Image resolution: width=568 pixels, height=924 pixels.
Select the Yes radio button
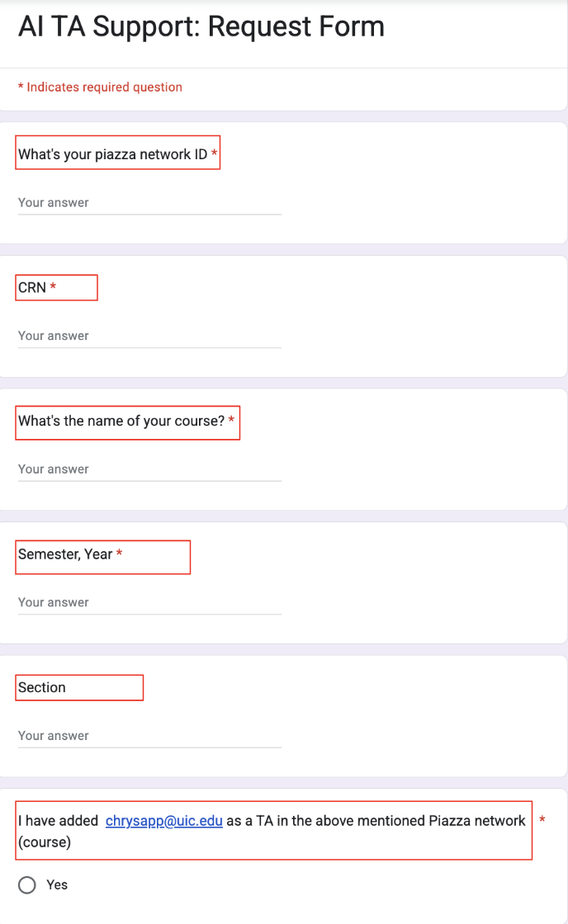coord(26,884)
